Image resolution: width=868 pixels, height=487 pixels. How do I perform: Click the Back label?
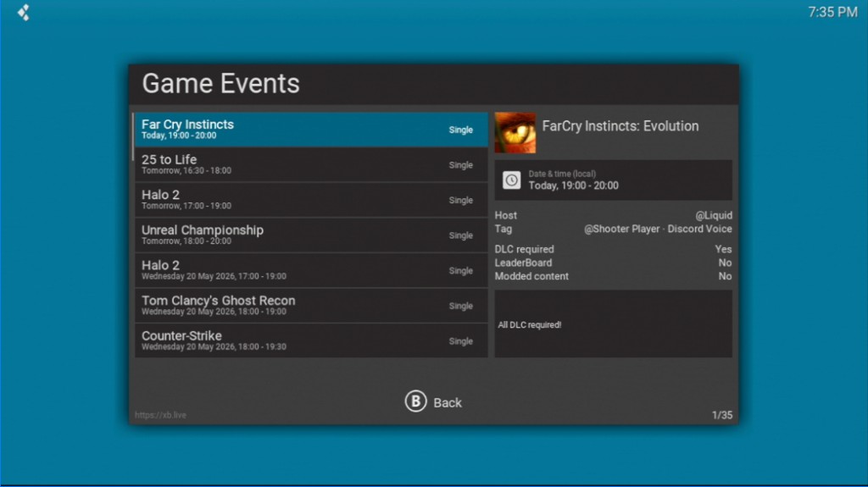click(x=448, y=403)
